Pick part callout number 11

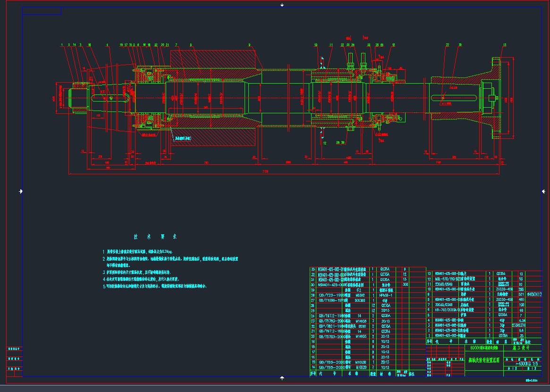coord(331,45)
